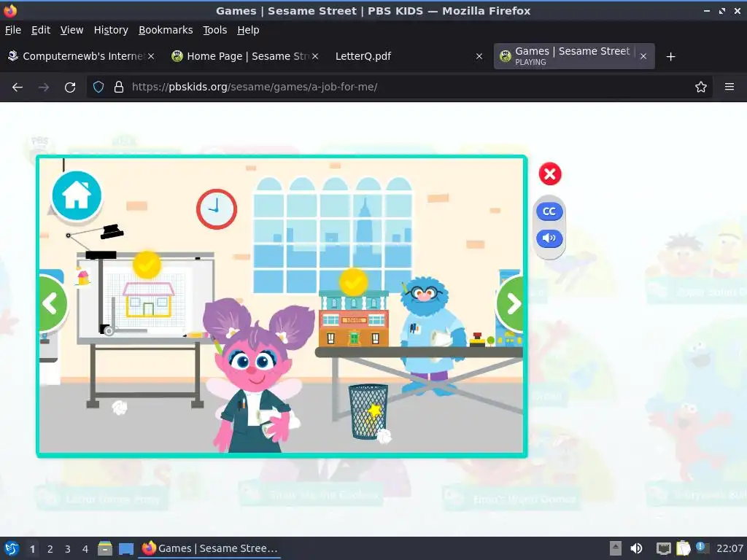The image size is (747, 560).
Task: Mute the game sound with the speaker button
Action: [x=549, y=238]
